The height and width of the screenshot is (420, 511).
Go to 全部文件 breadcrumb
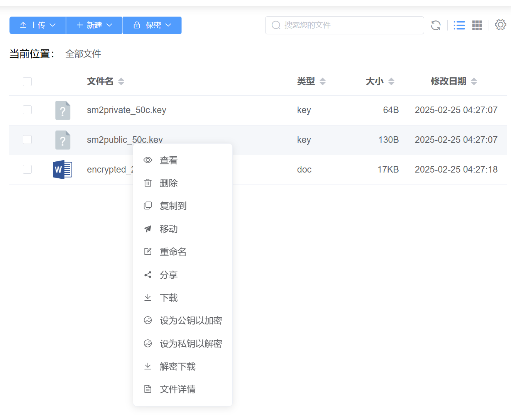[x=83, y=54]
